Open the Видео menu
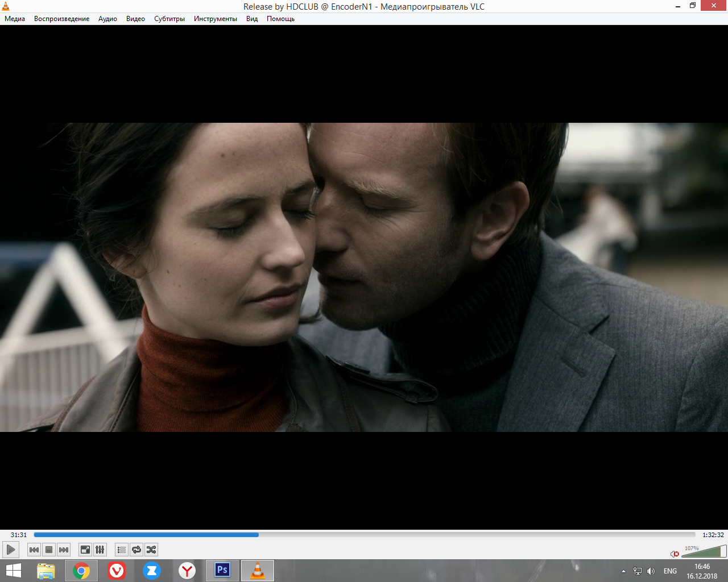The width and height of the screenshot is (728, 582). [x=135, y=19]
